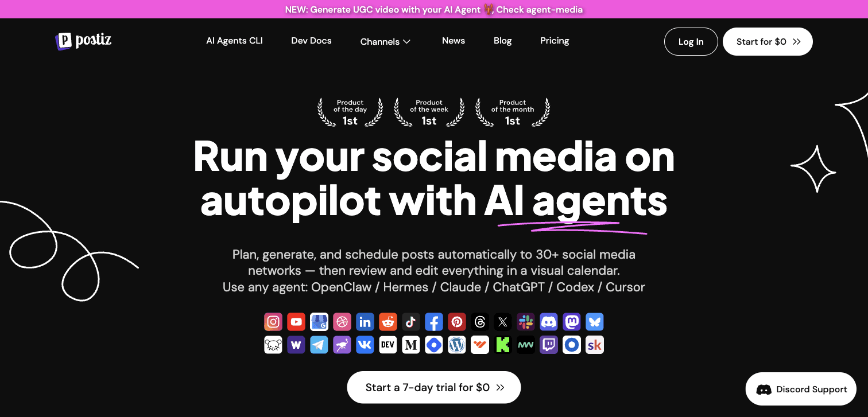Select the LinkedIn channel icon
This screenshot has height=417, width=868.
point(365,322)
